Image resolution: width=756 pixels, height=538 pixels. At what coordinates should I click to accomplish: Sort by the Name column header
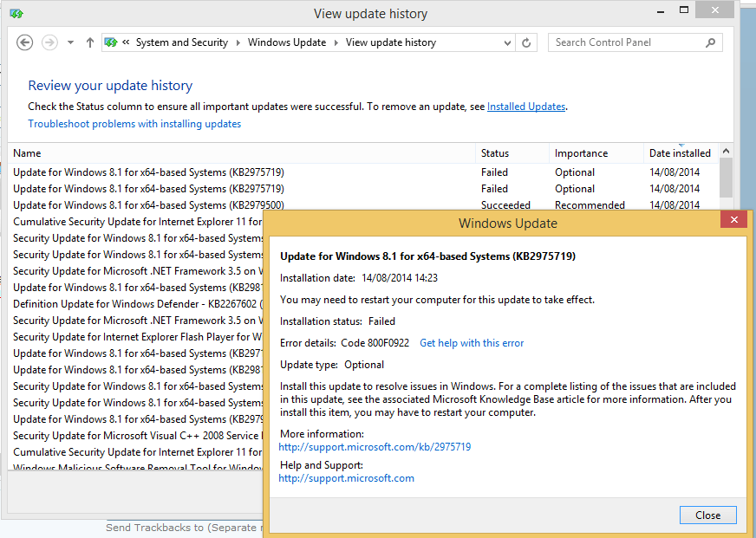pyautogui.click(x=242, y=153)
